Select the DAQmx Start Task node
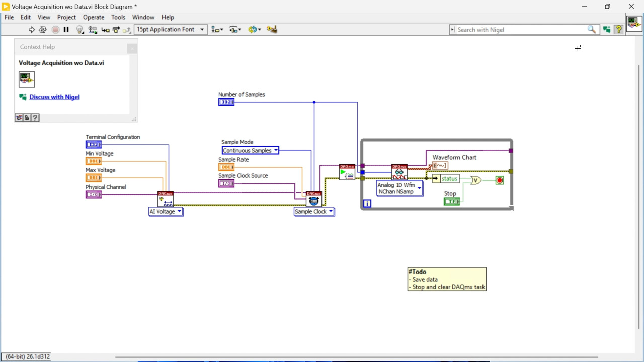Image resolution: width=644 pixels, height=362 pixels. point(347,172)
